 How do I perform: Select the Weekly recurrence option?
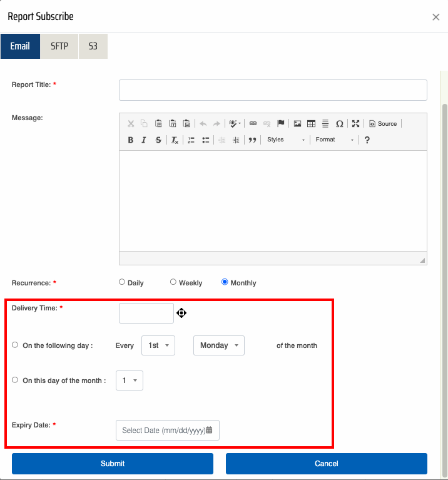pyautogui.click(x=173, y=282)
